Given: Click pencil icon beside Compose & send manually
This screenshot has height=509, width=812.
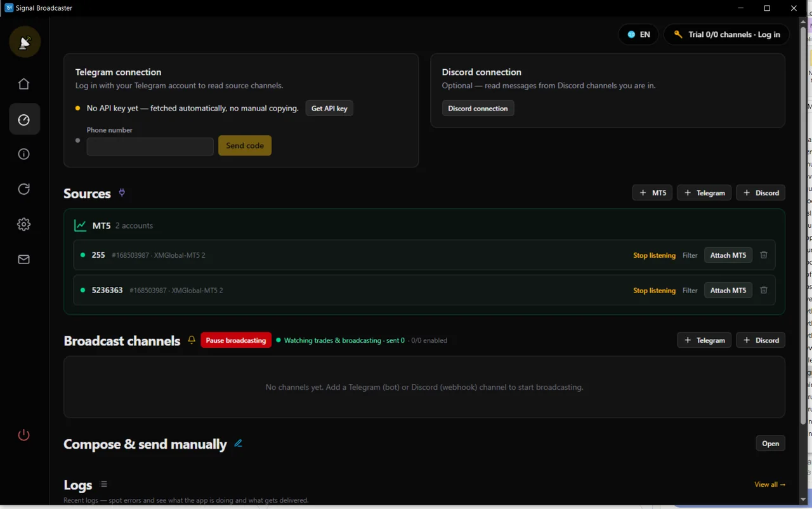Looking at the screenshot, I should 239,444.
